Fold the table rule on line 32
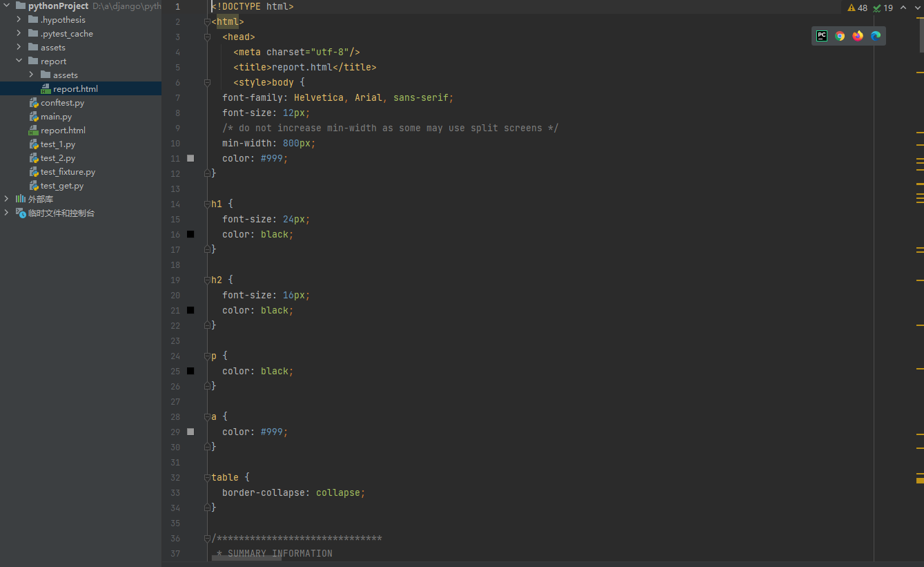Screen dimensions: 924x567 207,477
